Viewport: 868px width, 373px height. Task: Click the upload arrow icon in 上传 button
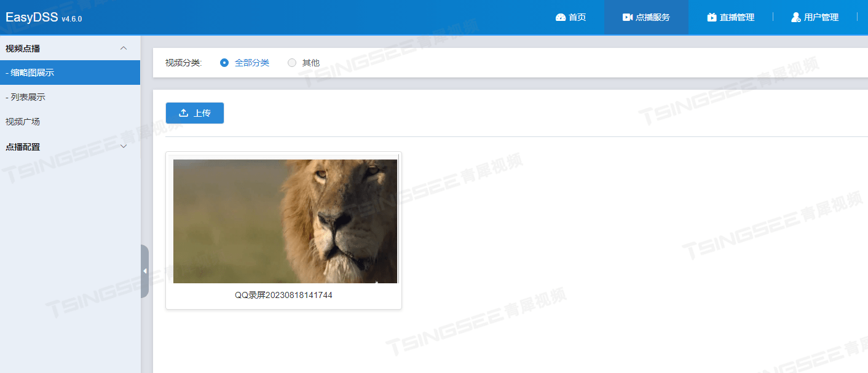point(183,113)
